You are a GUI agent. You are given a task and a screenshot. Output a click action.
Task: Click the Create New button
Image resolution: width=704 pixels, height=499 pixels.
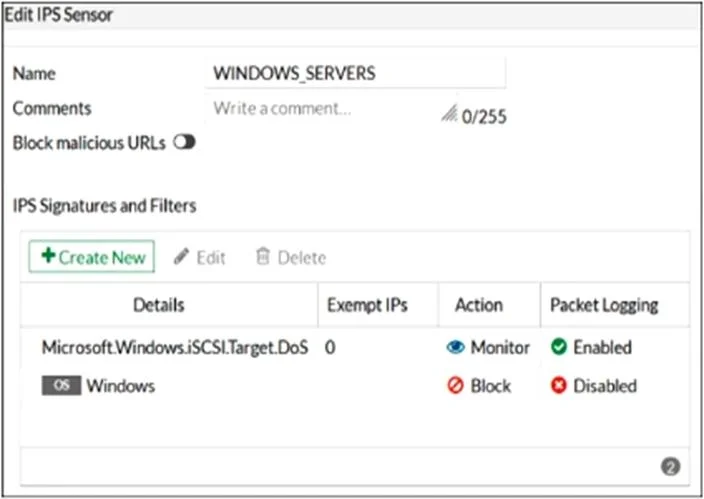[92, 256]
